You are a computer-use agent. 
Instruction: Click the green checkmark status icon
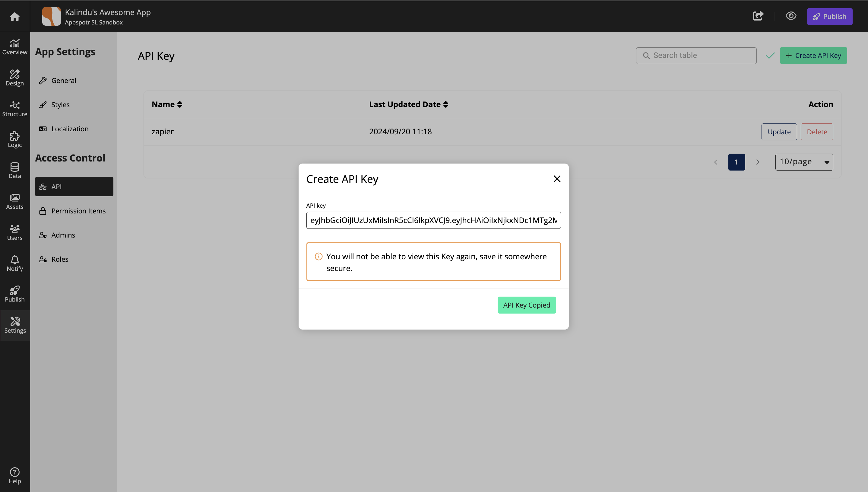[x=770, y=56]
